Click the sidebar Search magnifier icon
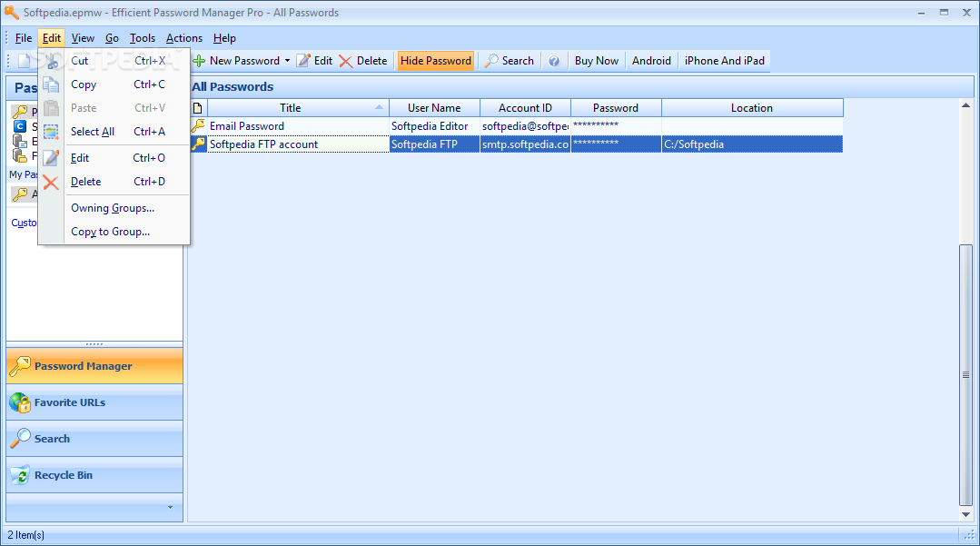The width and height of the screenshot is (980, 546). [20, 439]
